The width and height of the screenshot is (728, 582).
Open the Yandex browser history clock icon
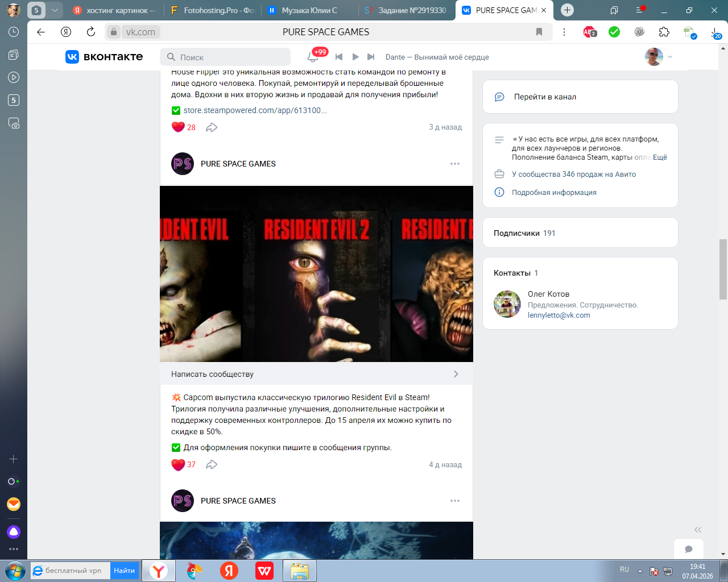pos(14,32)
